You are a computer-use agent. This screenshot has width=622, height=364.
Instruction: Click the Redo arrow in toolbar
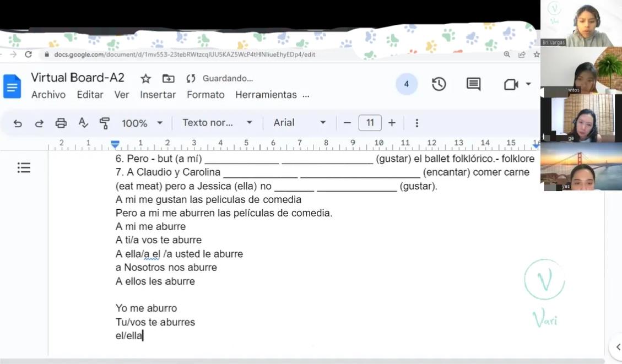[x=39, y=123]
